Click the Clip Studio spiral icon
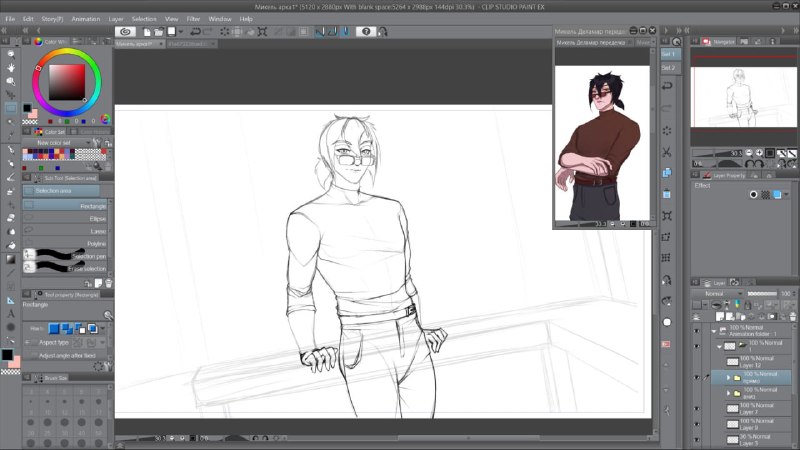The height and width of the screenshot is (450, 800). click(x=125, y=32)
